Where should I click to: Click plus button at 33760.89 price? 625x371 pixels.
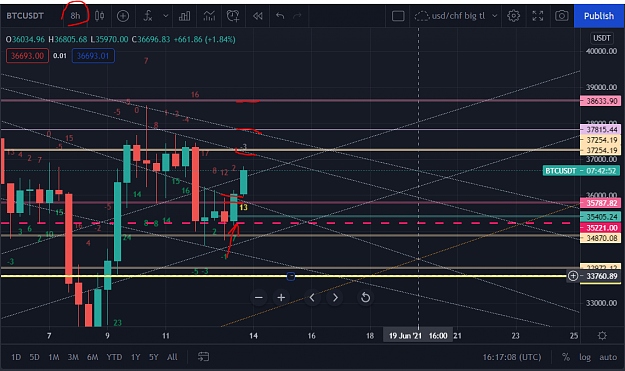coord(573,276)
